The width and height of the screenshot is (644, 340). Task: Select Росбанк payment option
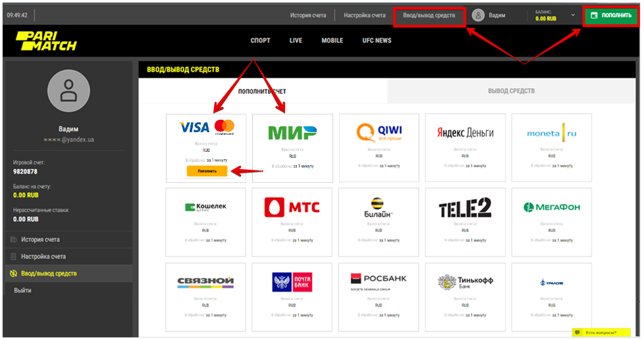(x=379, y=297)
